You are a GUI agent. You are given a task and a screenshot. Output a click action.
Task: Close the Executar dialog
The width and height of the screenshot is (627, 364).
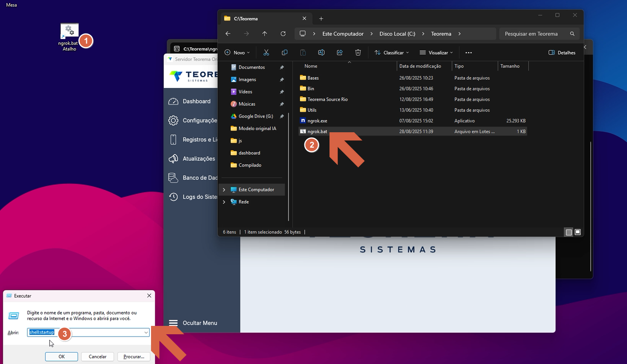tap(149, 295)
